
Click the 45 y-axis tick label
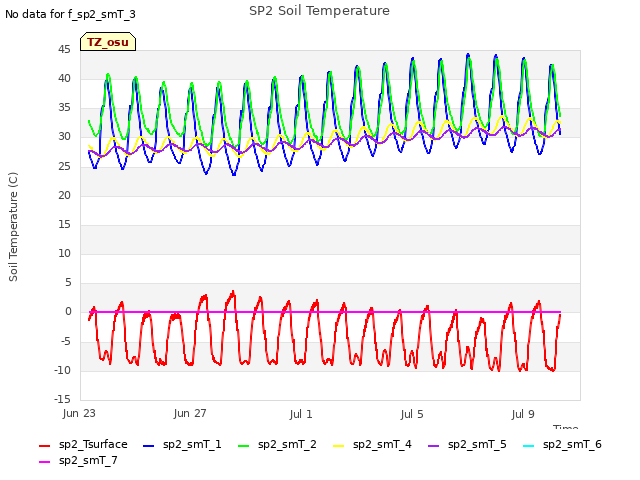[64, 49]
